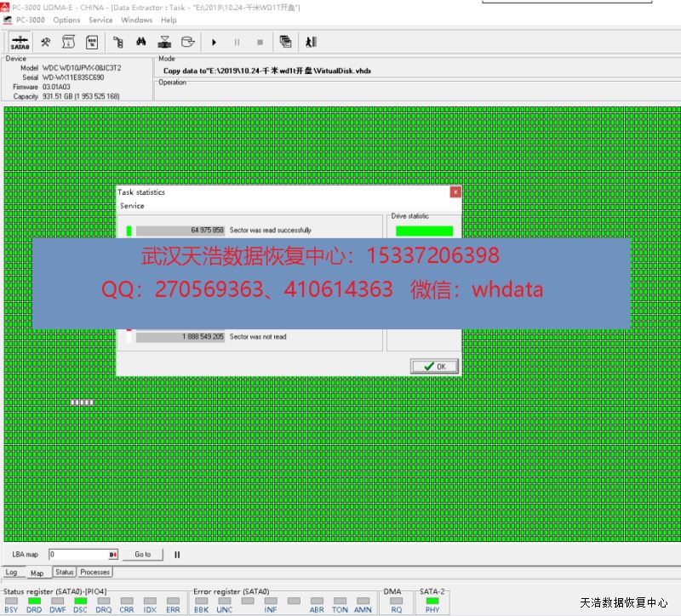
Task: Switch to the Processes tab
Action: tap(94, 573)
